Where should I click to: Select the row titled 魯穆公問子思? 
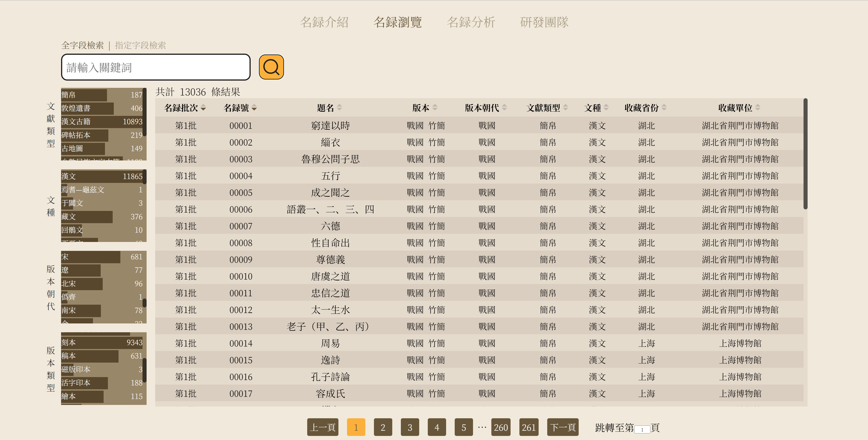(x=479, y=159)
